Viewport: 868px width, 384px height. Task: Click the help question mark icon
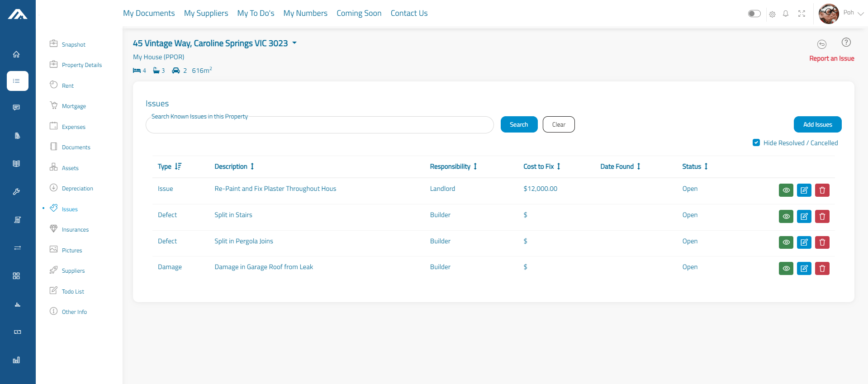846,43
